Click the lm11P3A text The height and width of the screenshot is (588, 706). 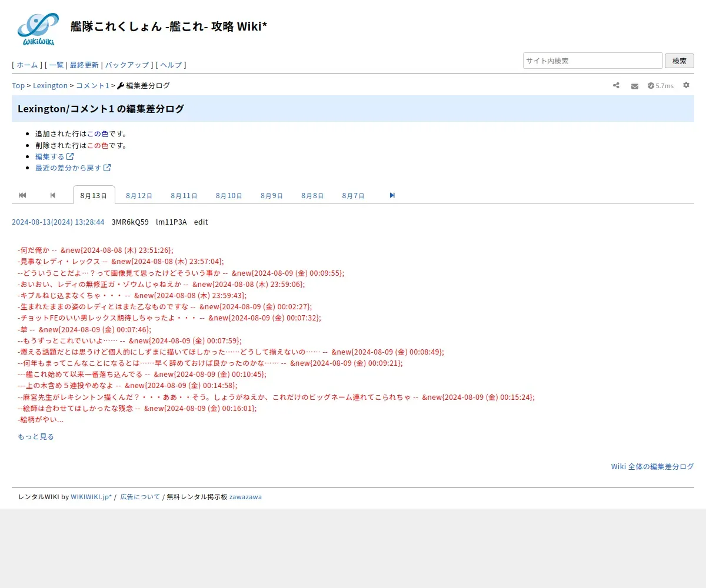click(171, 222)
